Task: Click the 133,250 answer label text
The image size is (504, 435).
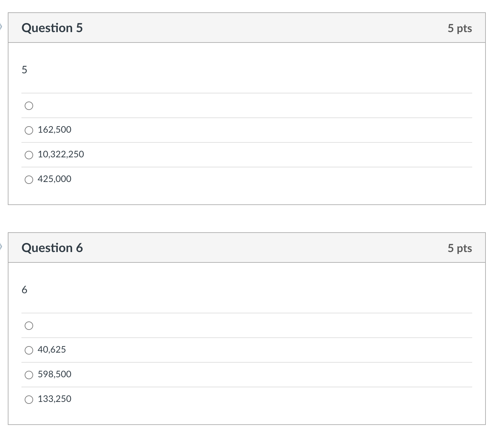Action: point(55,399)
